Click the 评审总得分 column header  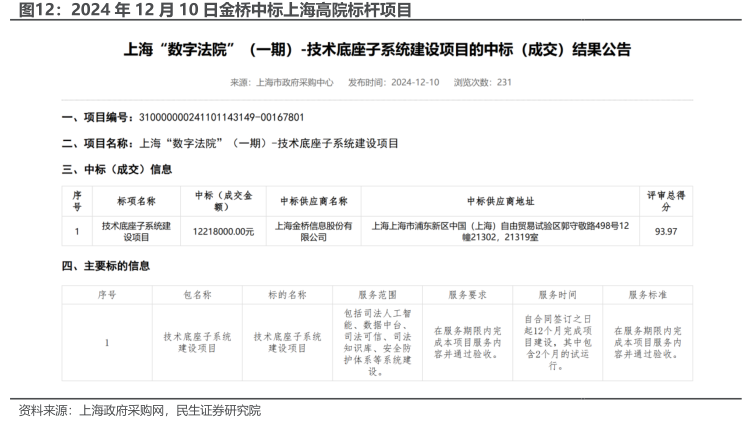coord(665,200)
